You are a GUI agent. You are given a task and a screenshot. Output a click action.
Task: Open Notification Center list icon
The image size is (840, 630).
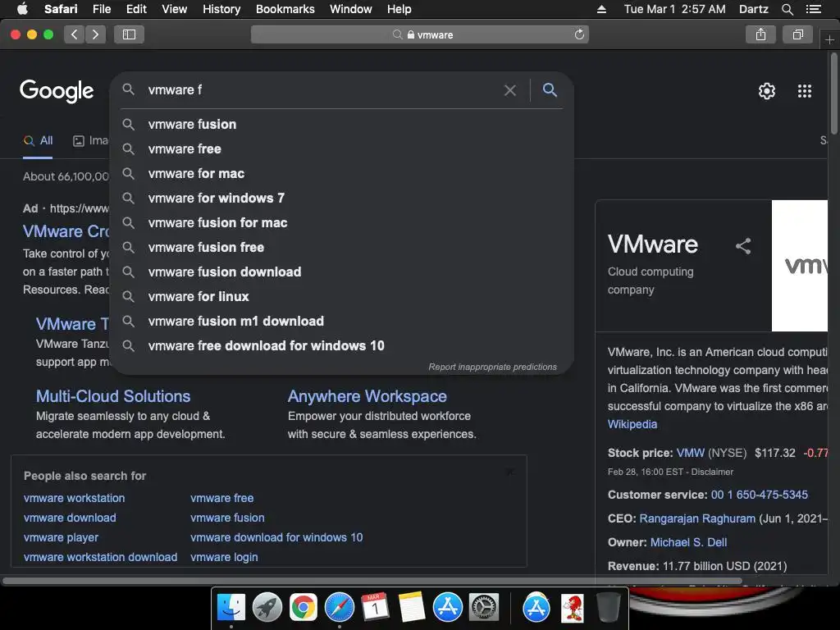813,9
